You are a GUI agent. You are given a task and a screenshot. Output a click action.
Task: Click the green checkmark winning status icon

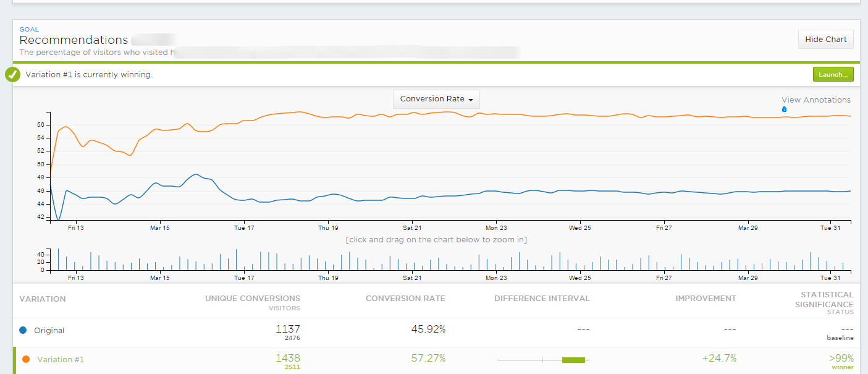click(x=12, y=75)
